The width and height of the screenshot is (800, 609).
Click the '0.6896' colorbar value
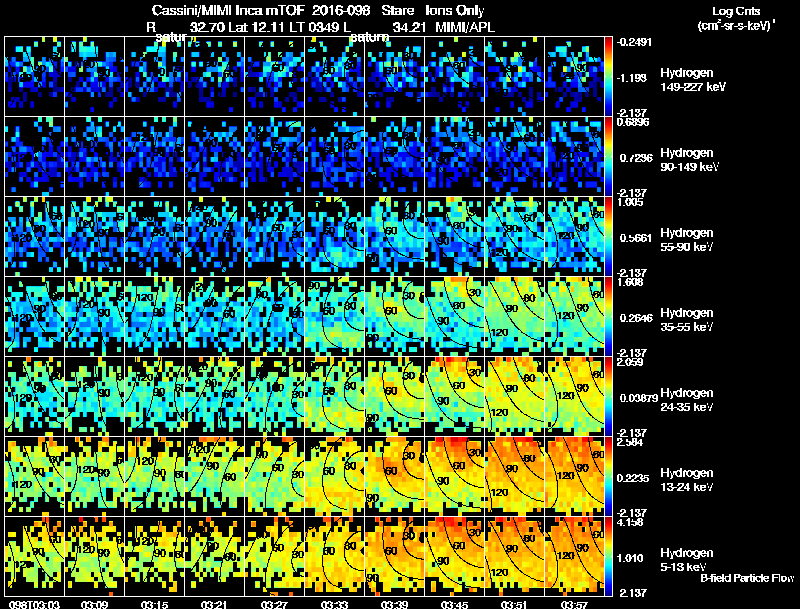click(633, 122)
